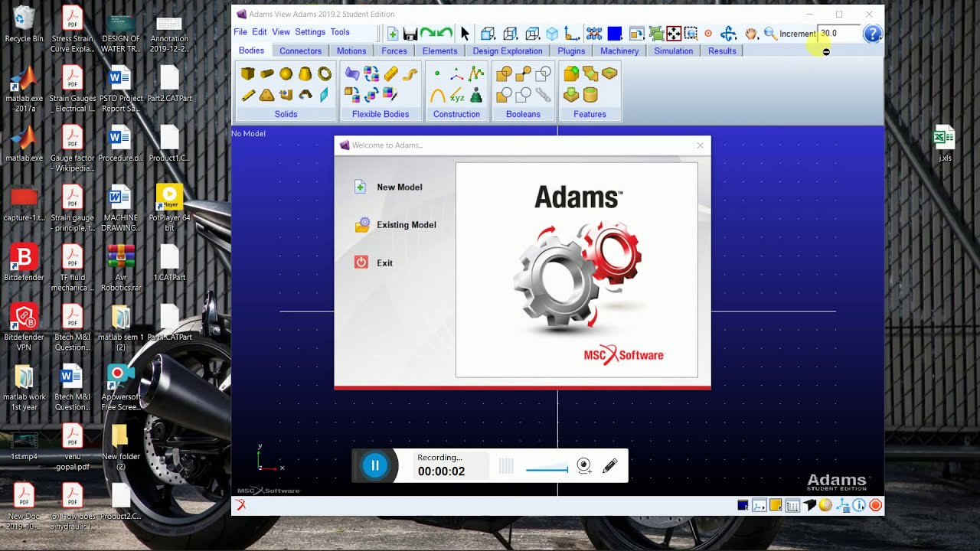Click the construction Point tool
Screen dimensions: 980x551
pos(437,73)
